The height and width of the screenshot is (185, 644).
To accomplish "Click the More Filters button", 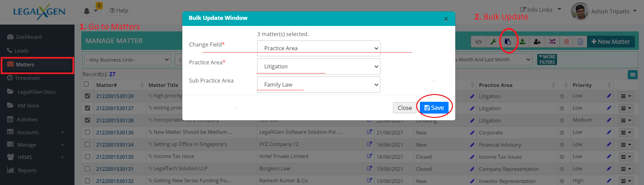I will coord(547,60).
